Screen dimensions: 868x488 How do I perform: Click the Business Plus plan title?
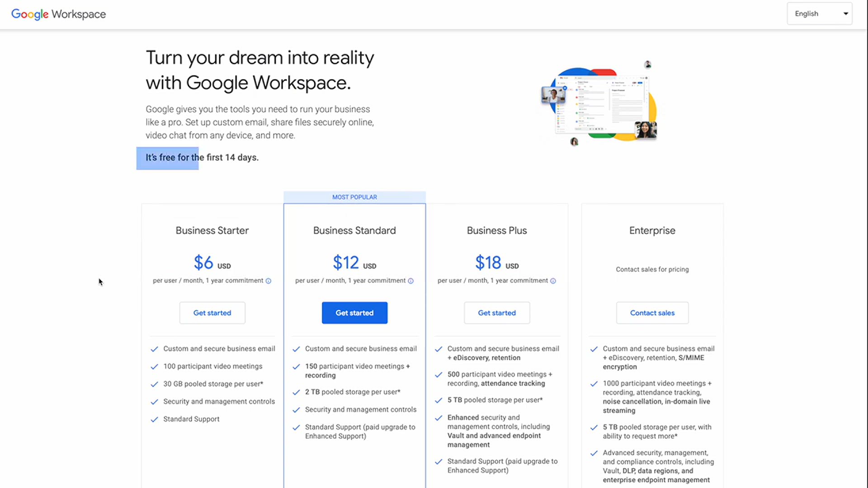[x=497, y=230]
